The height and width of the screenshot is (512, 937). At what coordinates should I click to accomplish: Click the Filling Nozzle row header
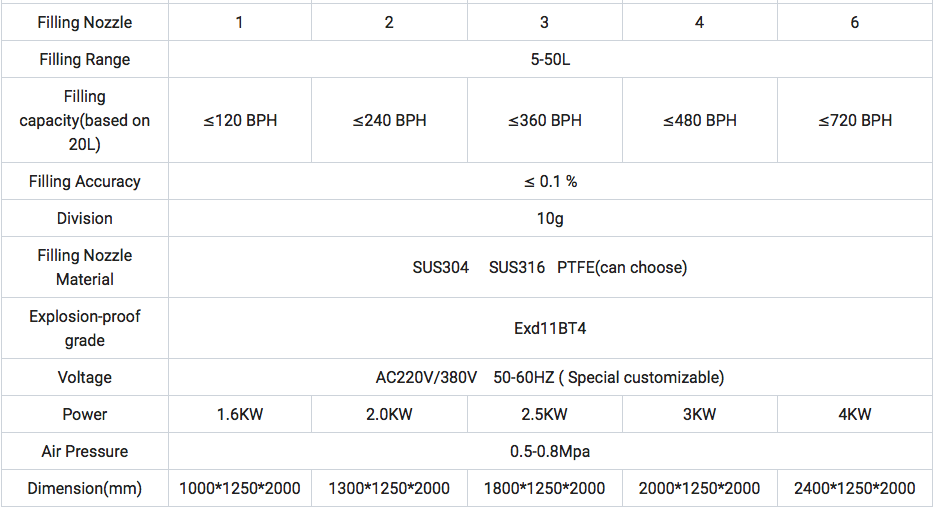85,22
